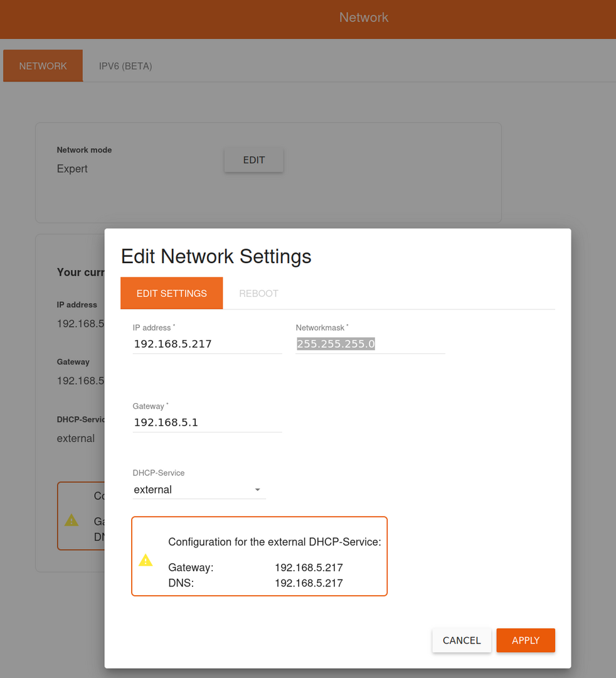Screen dimensions: 616x678
Task: Open the IPV6 (BETA) tab
Action: (x=125, y=66)
